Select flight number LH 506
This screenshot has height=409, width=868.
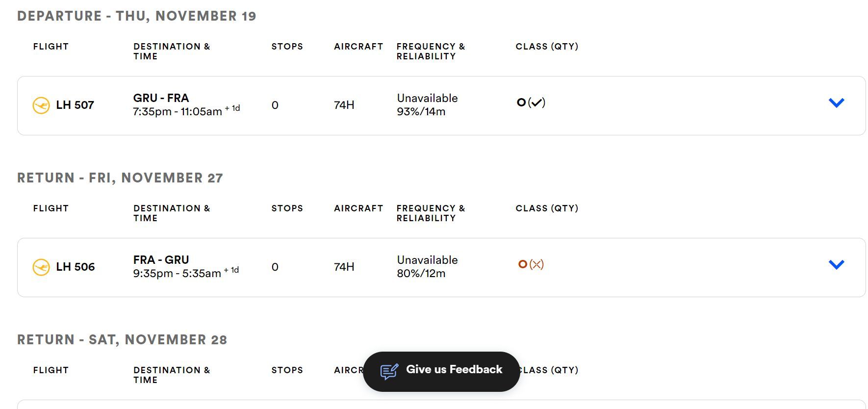point(76,267)
